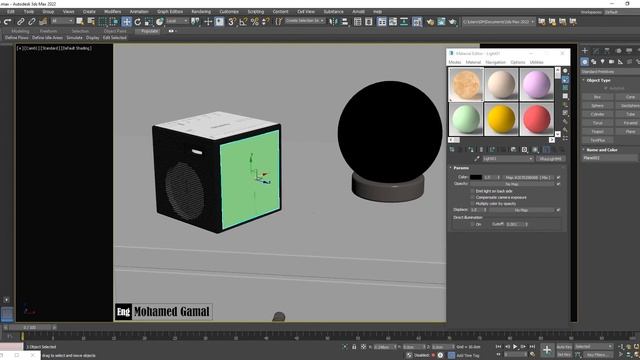
Task: Open the Modifiers menu
Action: (x=113, y=12)
